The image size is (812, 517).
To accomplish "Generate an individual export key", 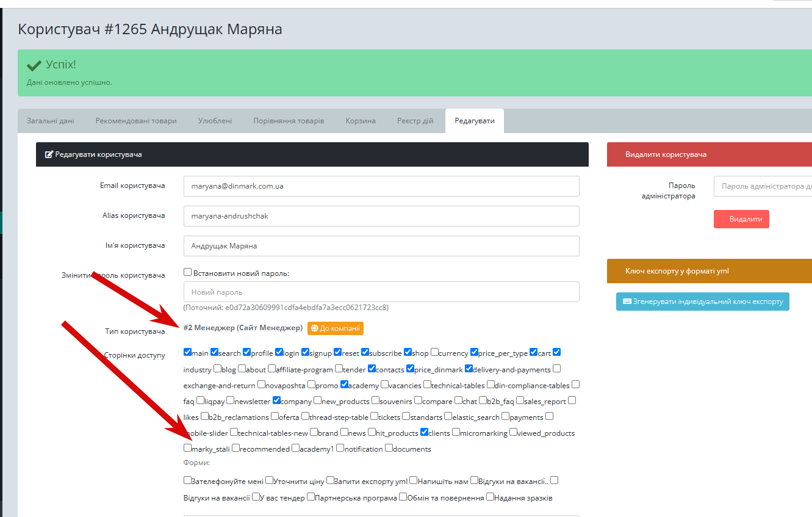I will pos(703,302).
